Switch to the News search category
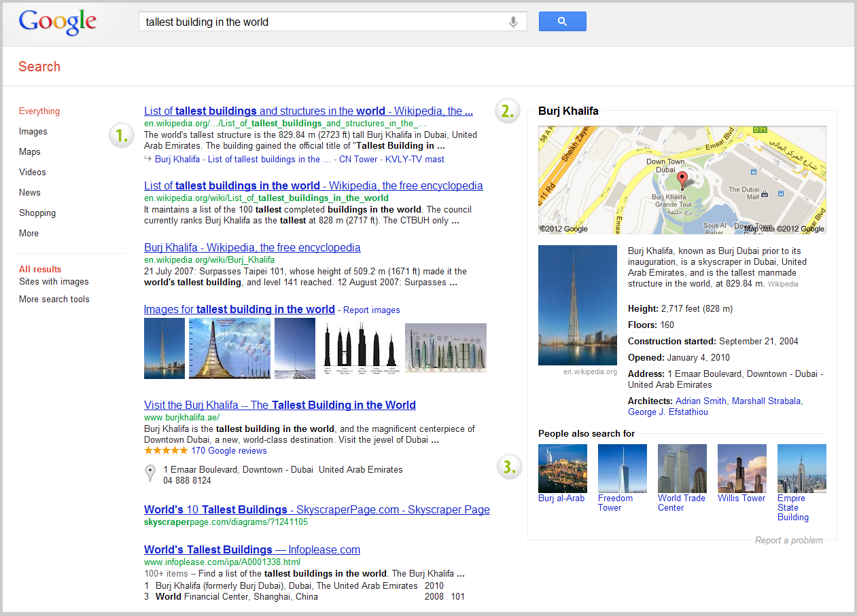 point(30,192)
